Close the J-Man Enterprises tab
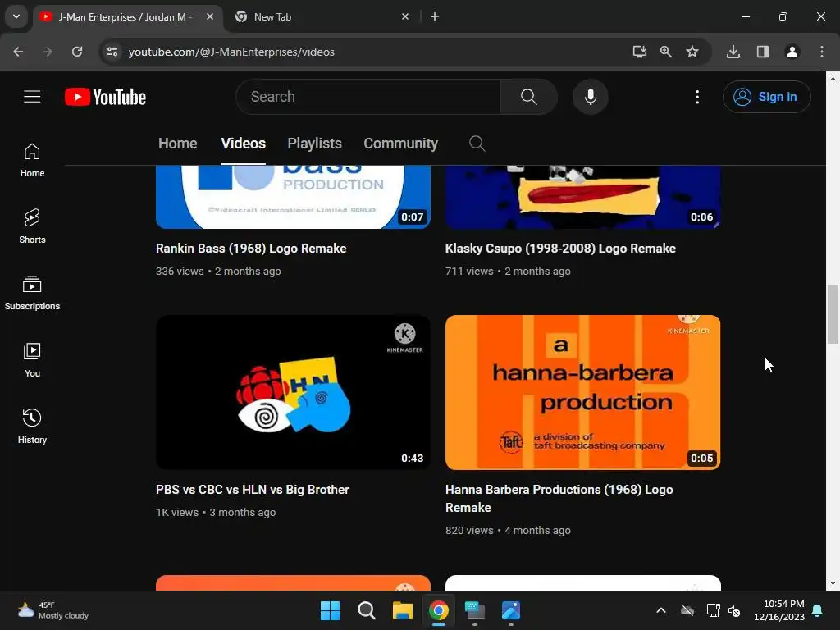The height and width of the screenshot is (630, 840). click(x=210, y=16)
